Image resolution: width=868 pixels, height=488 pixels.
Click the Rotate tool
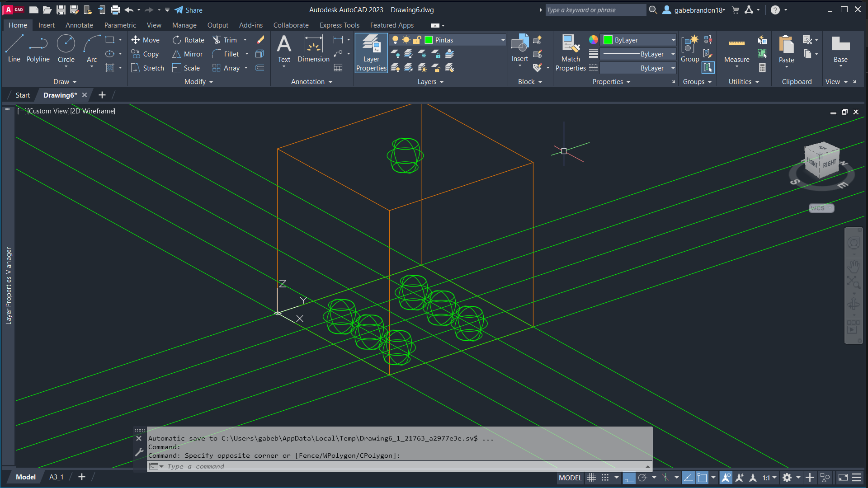(189, 40)
